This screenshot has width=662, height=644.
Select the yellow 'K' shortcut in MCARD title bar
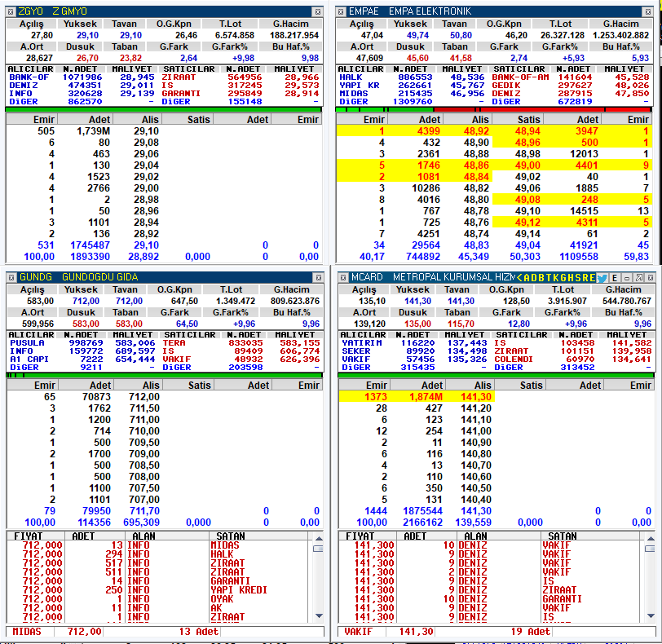556,278
